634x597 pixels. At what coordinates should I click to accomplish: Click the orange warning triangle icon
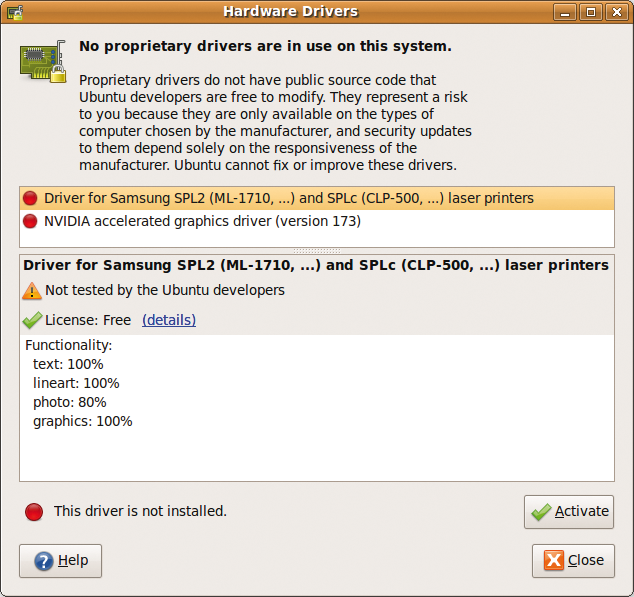pos(32,291)
